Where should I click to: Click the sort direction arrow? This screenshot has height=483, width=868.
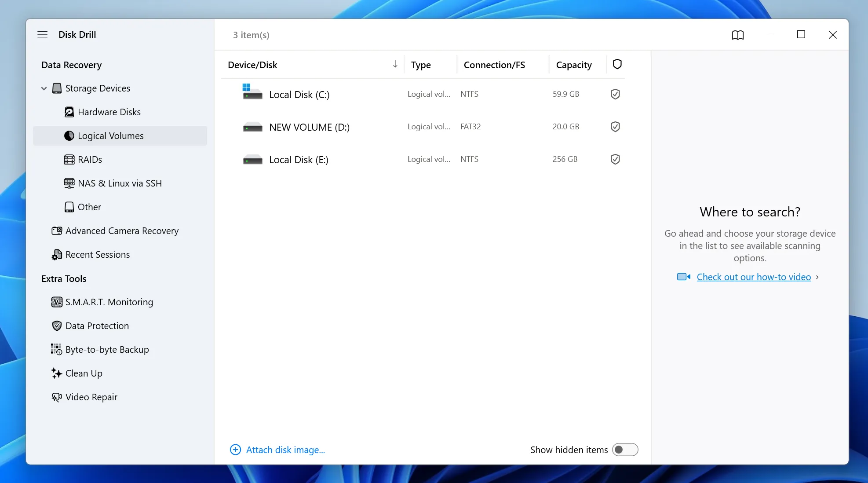coord(395,65)
